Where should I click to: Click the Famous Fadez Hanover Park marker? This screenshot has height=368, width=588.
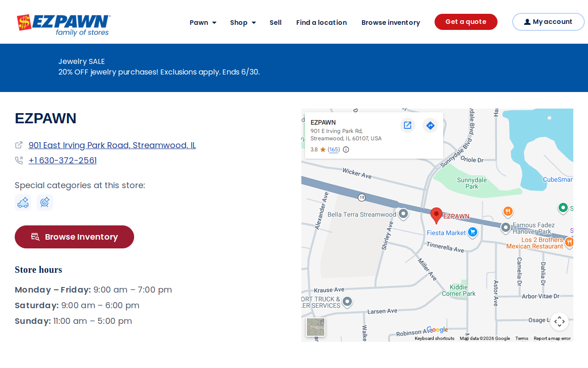pyautogui.click(x=506, y=227)
